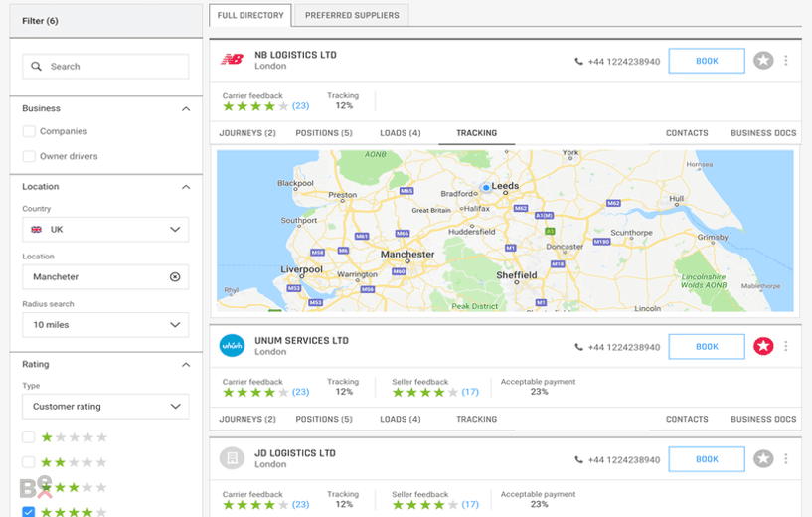812x517 pixels.
Task: Select NB Logistics Tracking tab
Action: point(476,133)
